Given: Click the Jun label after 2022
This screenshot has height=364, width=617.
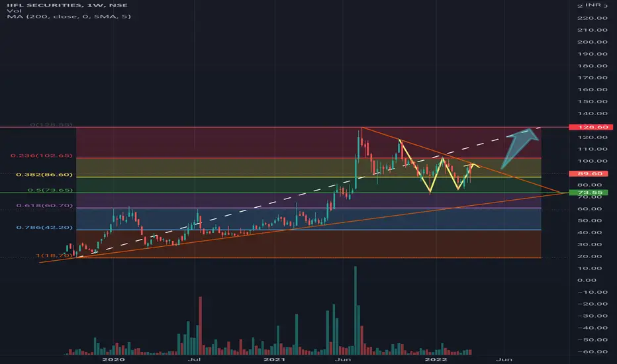Looking at the screenshot, I should coord(504,359).
